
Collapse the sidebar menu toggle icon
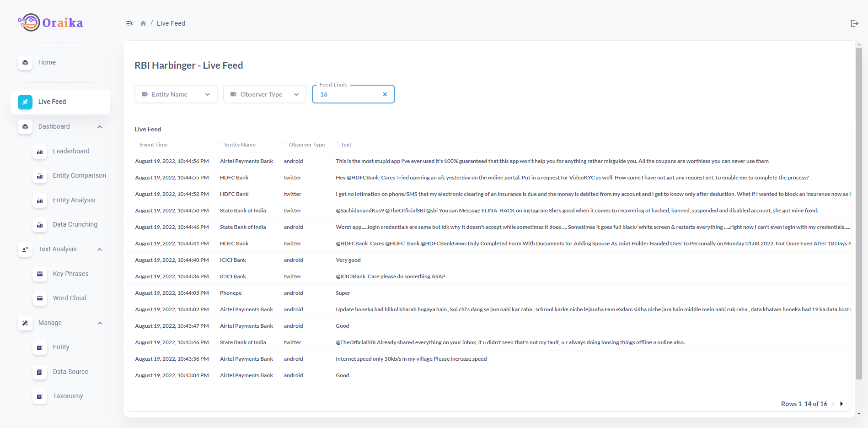[x=129, y=23]
